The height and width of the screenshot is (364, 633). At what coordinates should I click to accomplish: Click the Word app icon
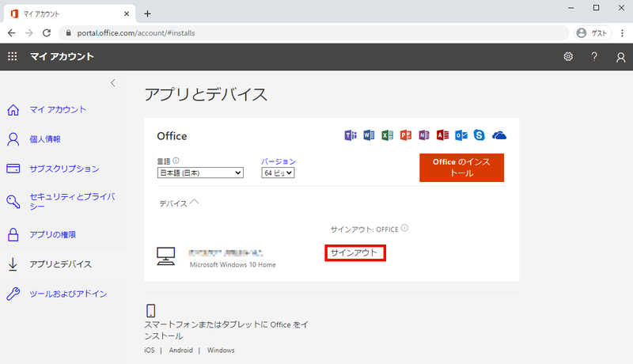(x=369, y=135)
